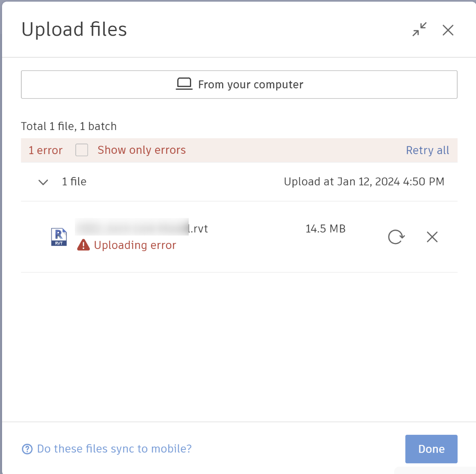Click the Retry all link
Image resolution: width=476 pixels, height=474 pixels.
(x=427, y=150)
